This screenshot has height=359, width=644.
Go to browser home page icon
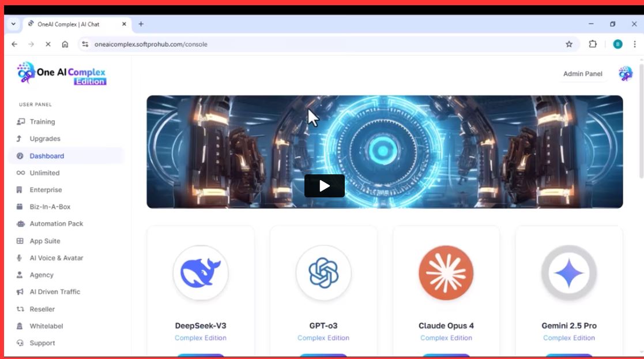pos(65,44)
